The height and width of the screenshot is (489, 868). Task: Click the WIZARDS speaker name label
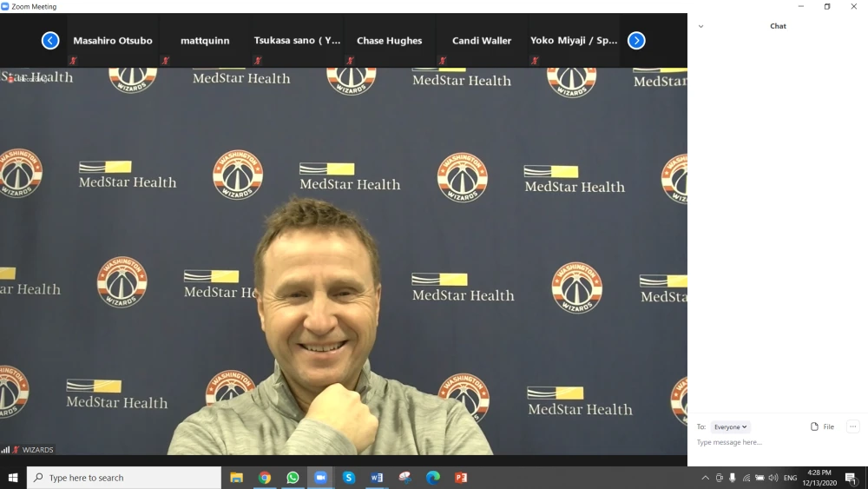point(37,450)
